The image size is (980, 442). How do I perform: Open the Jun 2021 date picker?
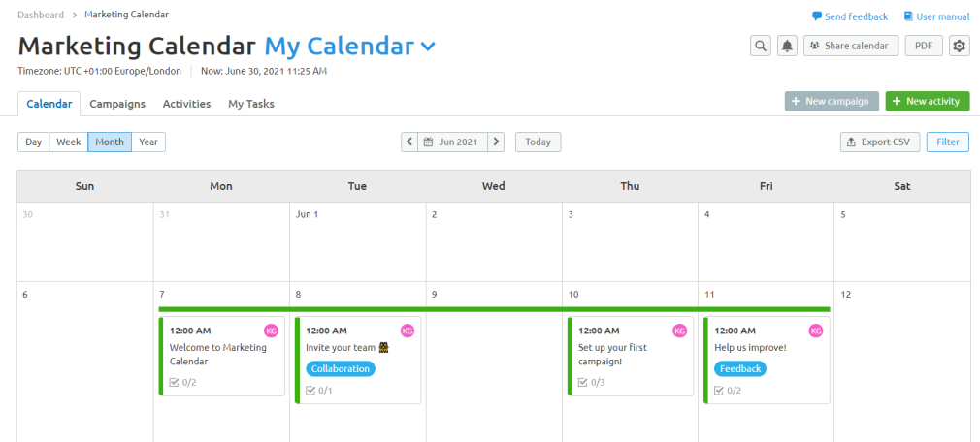click(x=452, y=142)
